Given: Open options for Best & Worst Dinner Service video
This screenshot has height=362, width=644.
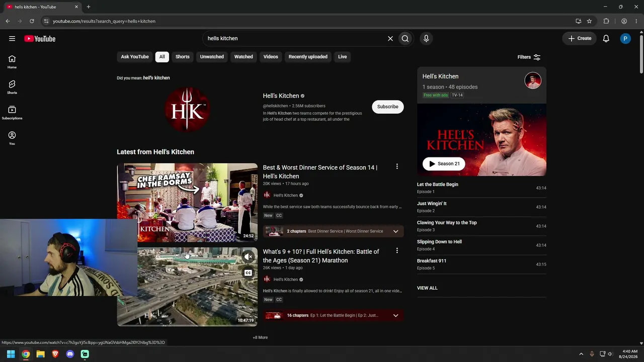Looking at the screenshot, I should [x=397, y=166].
